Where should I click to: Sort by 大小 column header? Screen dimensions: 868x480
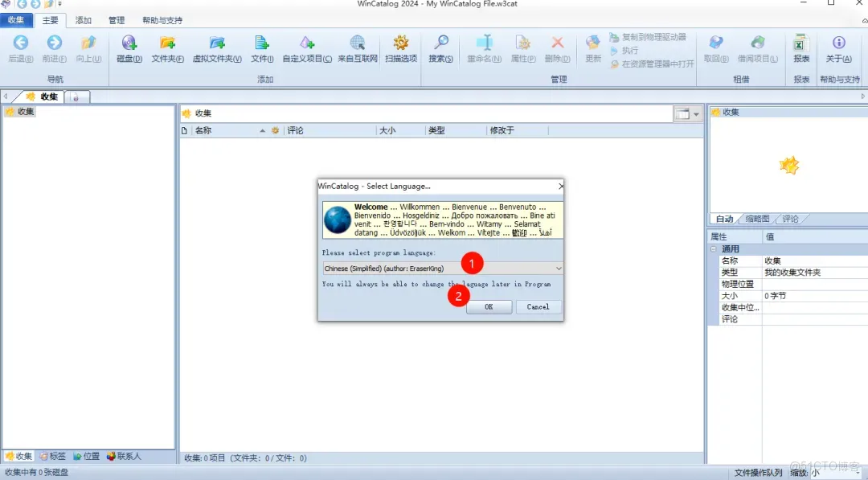(401, 131)
